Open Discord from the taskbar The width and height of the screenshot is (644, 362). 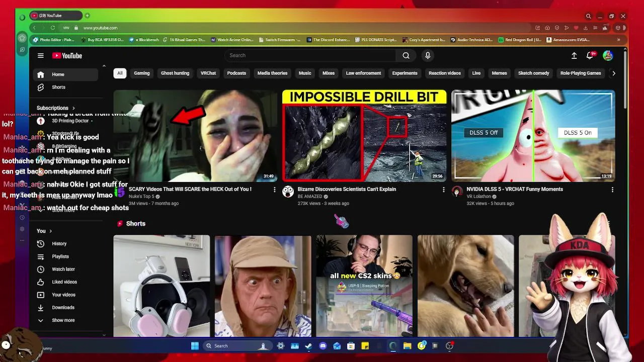pyautogui.click(x=323, y=346)
